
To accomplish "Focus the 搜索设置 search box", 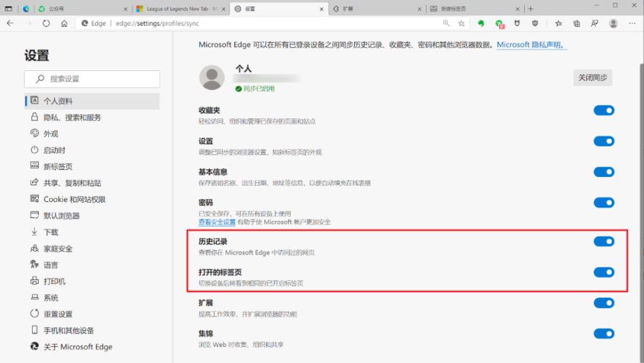I will (92, 79).
